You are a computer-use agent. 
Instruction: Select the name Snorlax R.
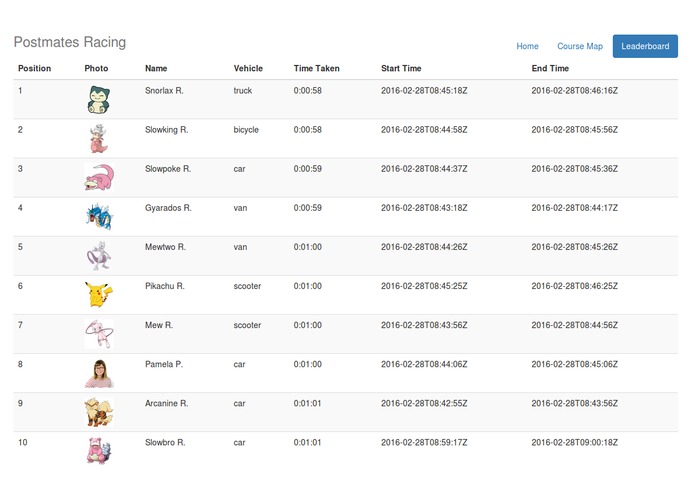coord(164,90)
